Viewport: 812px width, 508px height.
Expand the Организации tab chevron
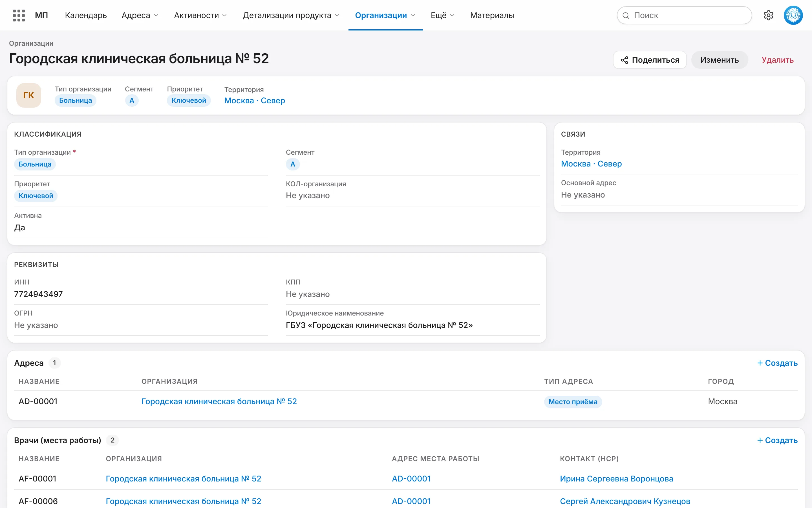point(413,16)
